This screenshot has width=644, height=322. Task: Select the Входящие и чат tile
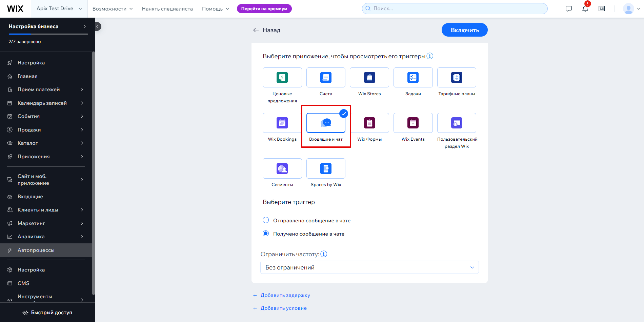pyautogui.click(x=326, y=123)
